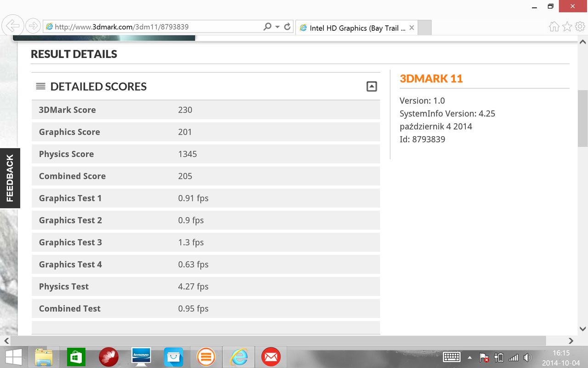Open the orange striped circle taskbar app
This screenshot has width=588, height=368.
point(206,357)
